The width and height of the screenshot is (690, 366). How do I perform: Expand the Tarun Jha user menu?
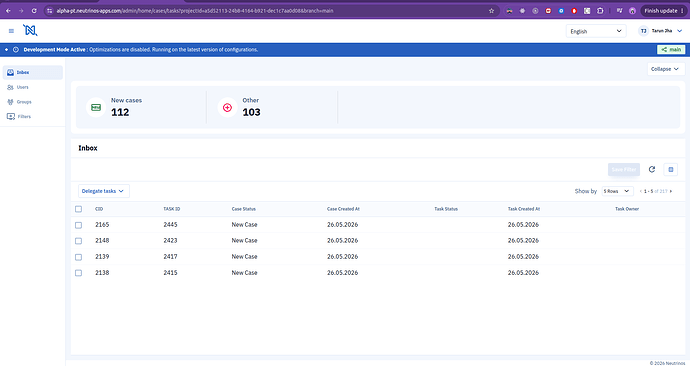point(680,31)
